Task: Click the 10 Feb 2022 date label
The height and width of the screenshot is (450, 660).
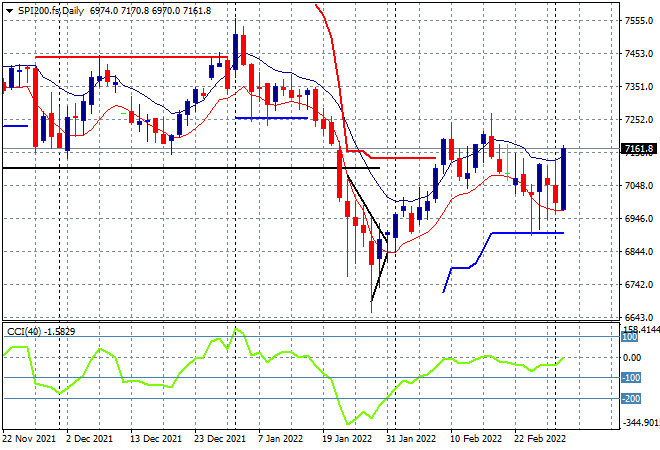Action: click(x=476, y=439)
